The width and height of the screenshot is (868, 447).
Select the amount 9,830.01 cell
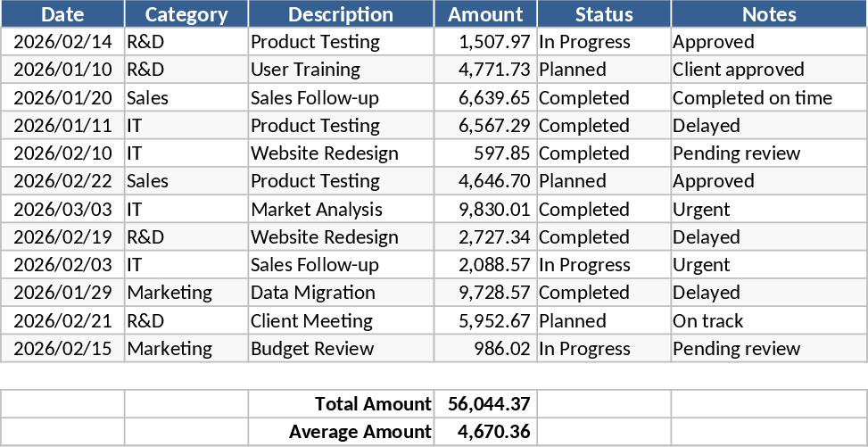coord(485,210)
